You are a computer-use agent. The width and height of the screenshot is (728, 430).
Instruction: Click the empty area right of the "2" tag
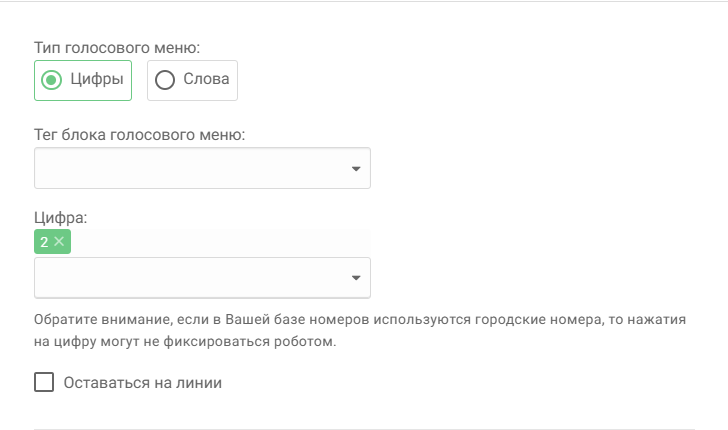[x=220, y=241]
